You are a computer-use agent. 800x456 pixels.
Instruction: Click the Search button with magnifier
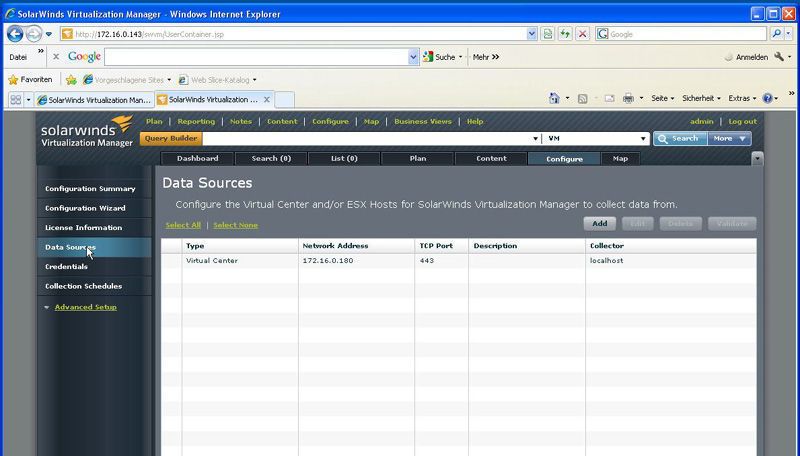pos(680,138)
